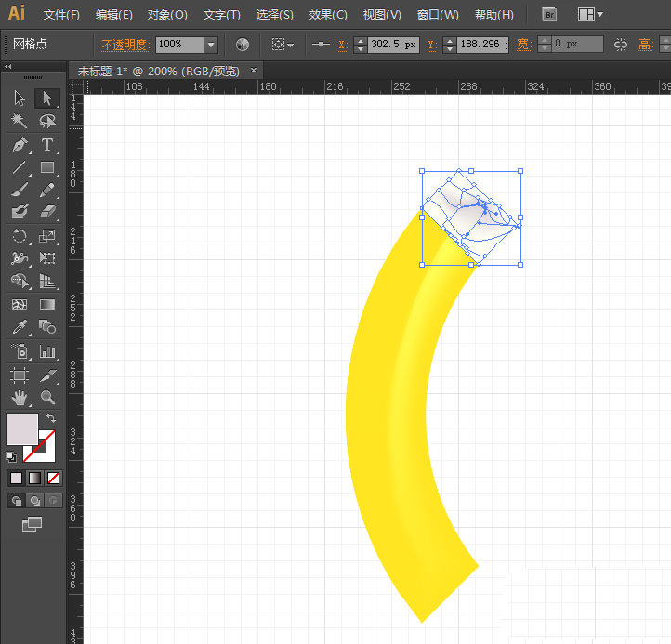Open the opacity percentage dropdown
This screenshot has width=671, height=644.
[211, 45]
